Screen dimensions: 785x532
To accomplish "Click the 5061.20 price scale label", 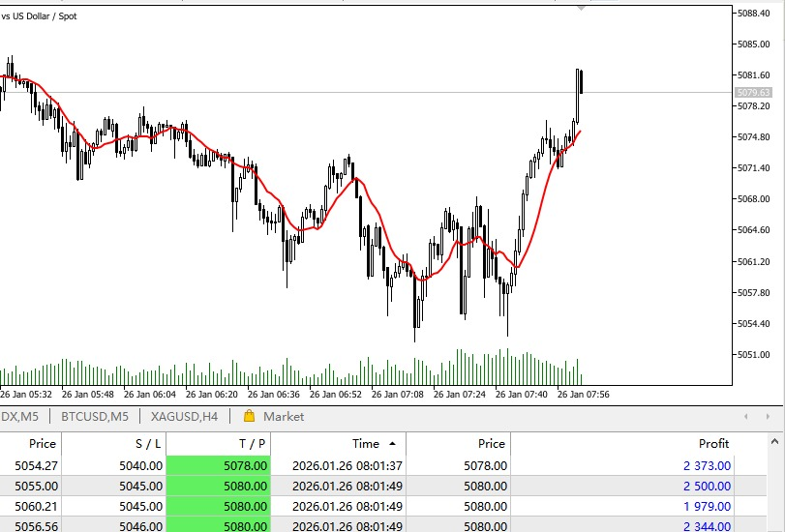I will pyautogui.click(x=753, y=261).
